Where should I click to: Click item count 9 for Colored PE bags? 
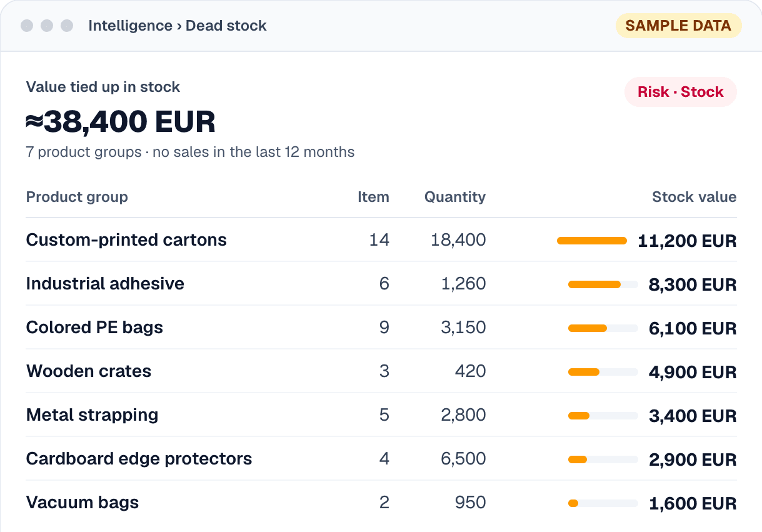384,328
